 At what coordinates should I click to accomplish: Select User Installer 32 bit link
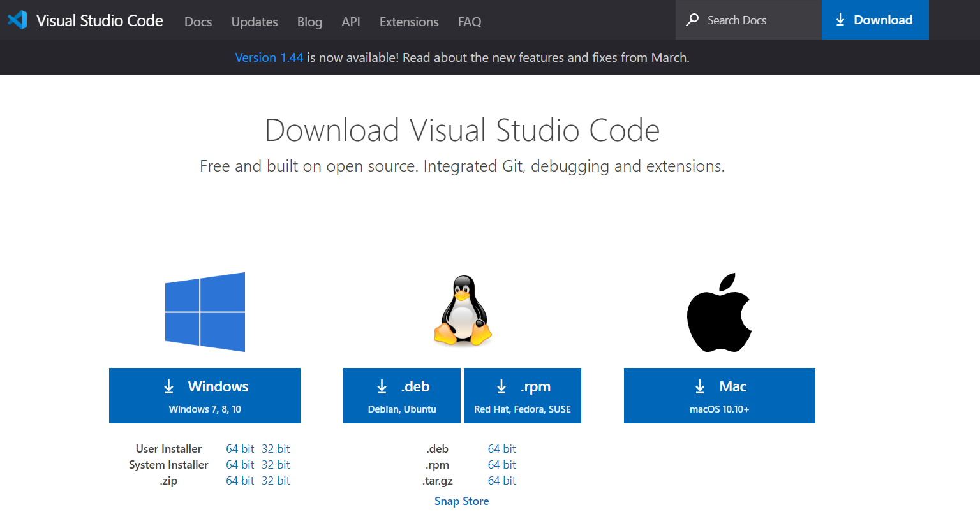[x=276, y=449]
